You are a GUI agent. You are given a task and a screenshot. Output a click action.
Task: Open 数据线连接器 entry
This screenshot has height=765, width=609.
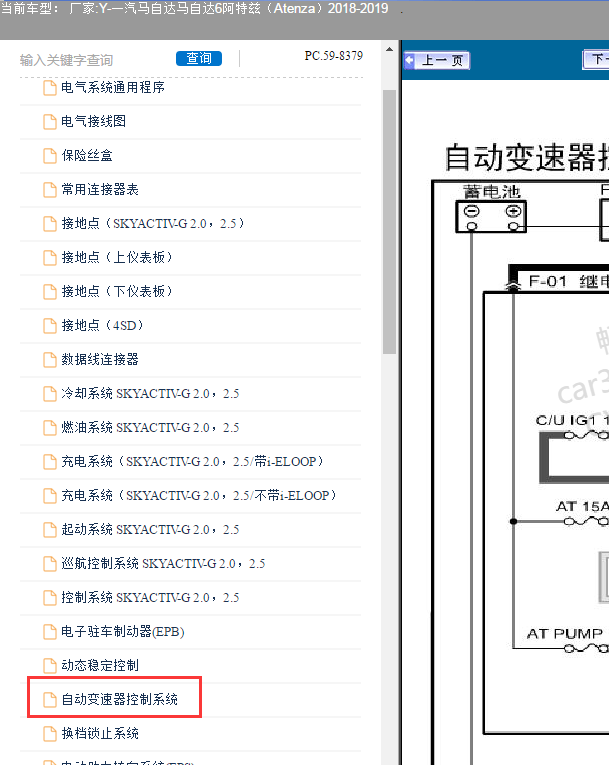point(100,360)
